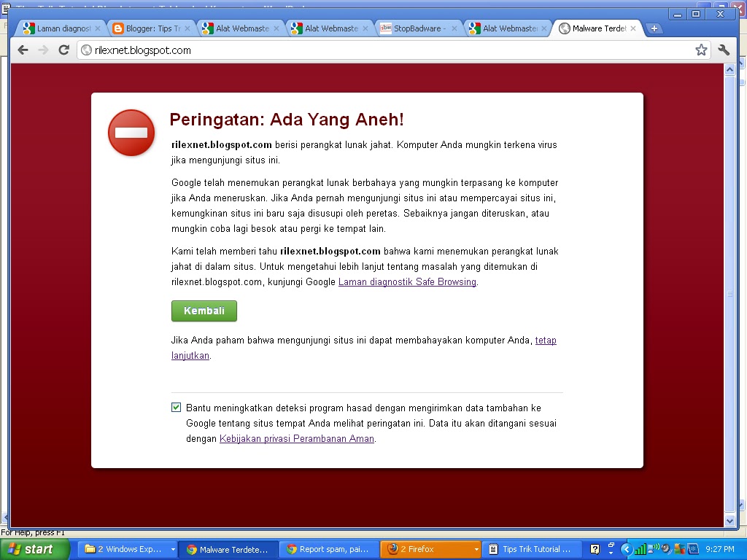Minimize the Chrome window
Screen dimensions: 747x560
pos(678,15)
